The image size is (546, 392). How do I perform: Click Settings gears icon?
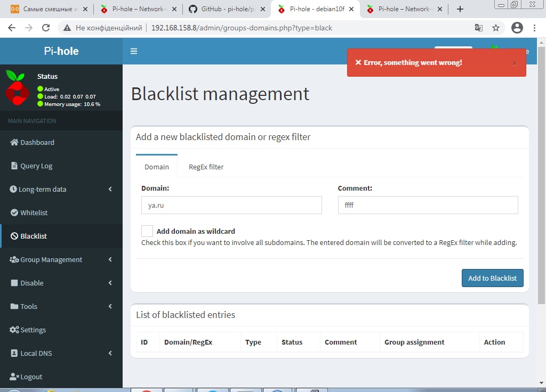click(x=14, y=330)
